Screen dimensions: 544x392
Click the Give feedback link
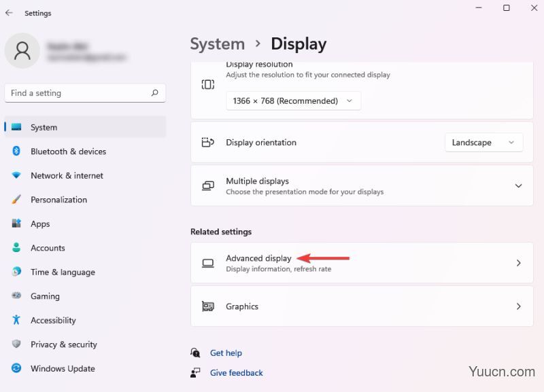(x=236, y=372)
